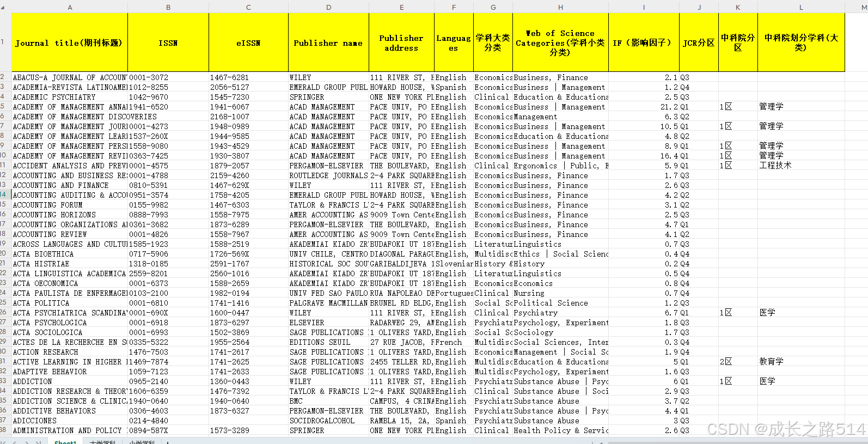The width and height of the screenshot is (868, 444).
Task: Click the 中科院划分学科(大类) header cell
Action: pyautogui.click(x=801, y=42)
